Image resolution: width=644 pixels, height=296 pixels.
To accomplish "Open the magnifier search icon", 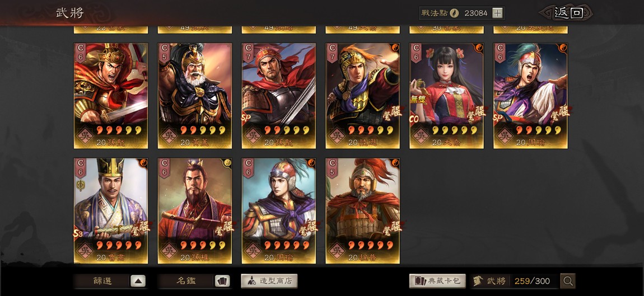I will pos(568,281).
